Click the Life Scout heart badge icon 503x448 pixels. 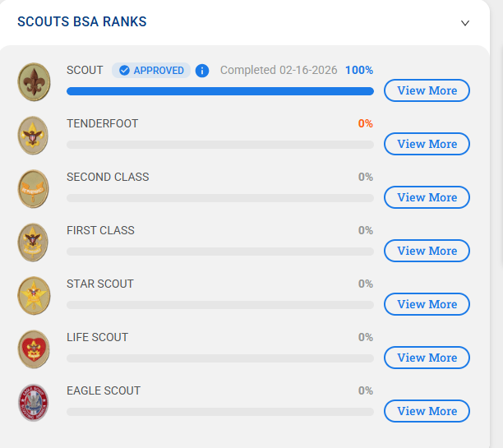34,349
